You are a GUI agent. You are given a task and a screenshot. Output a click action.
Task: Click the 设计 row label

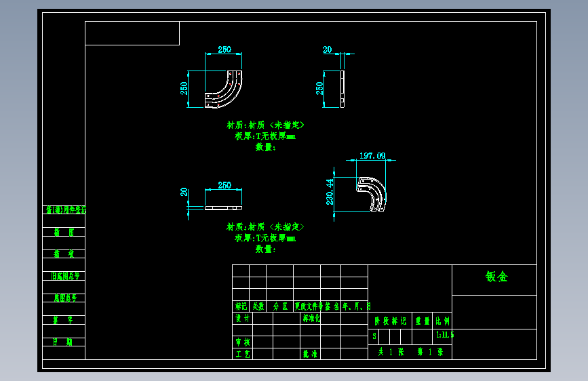[x=242, y=319]
